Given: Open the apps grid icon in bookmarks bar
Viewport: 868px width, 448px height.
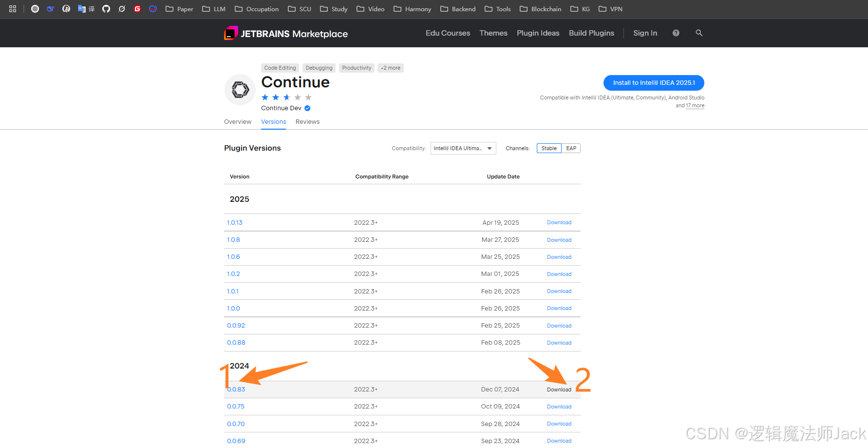Looking at the screenshot, I should [x=13, y=9].
